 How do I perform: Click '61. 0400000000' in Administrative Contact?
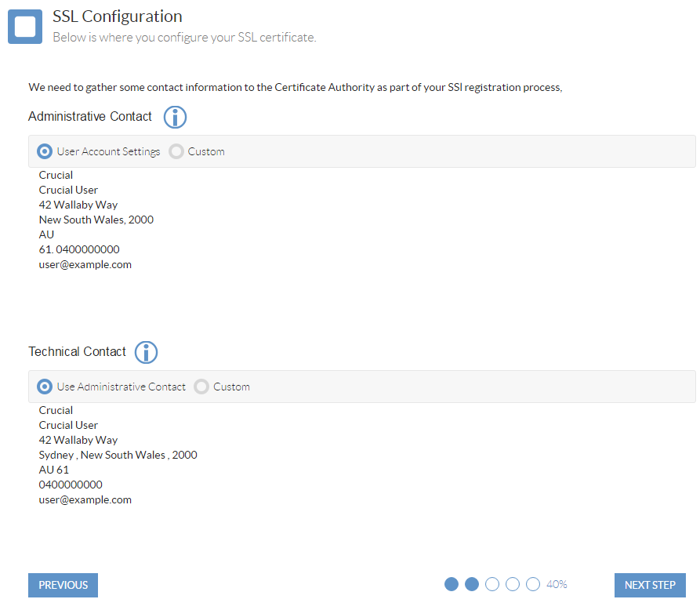(x=79, y=249)
